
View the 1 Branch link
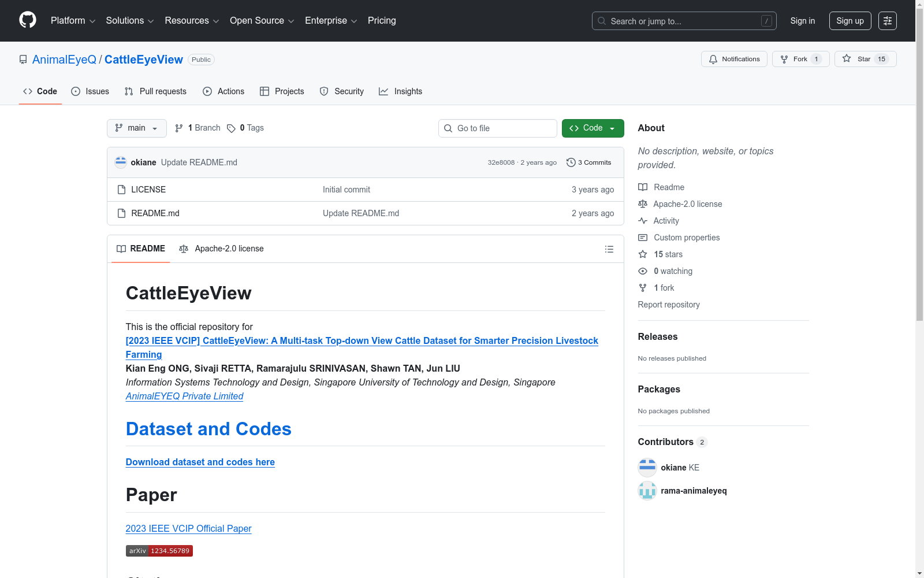[198, 128]
